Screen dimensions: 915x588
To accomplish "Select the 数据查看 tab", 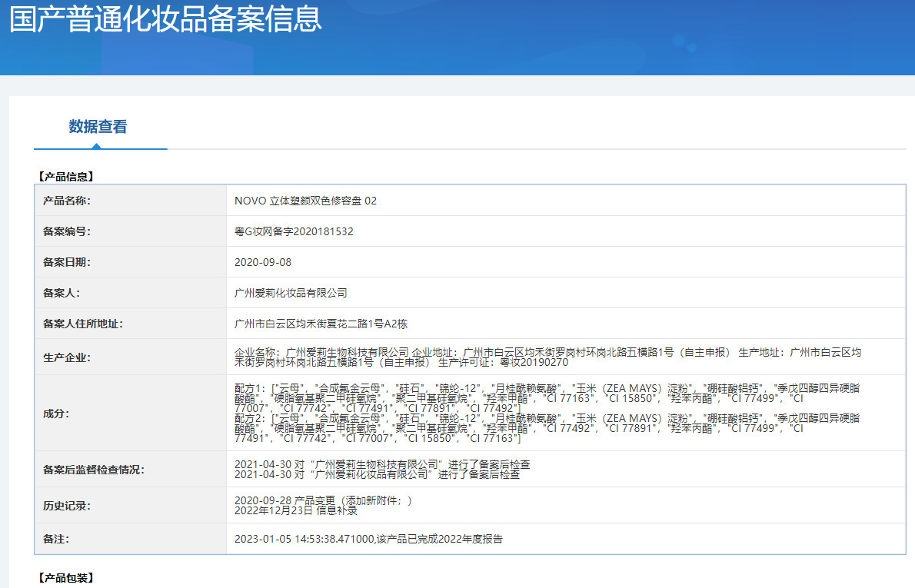I will (x=98, y=127).
